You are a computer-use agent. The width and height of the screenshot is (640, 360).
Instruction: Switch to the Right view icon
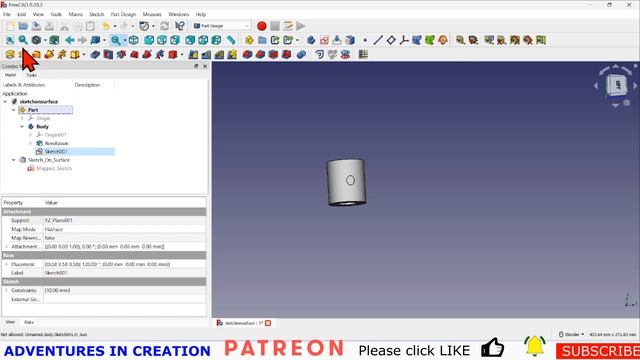175,40
